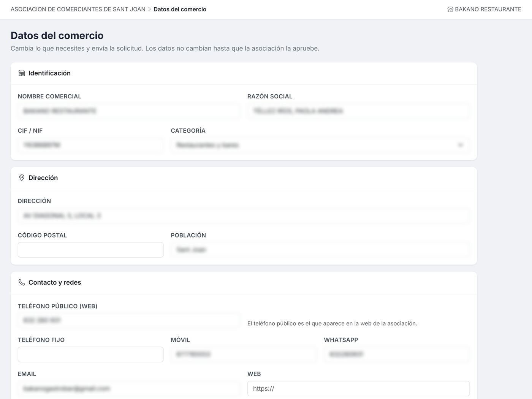Click the CÓDIGO POSTAL label
This screenshot has height=399, width=532.
pos(42,235)
